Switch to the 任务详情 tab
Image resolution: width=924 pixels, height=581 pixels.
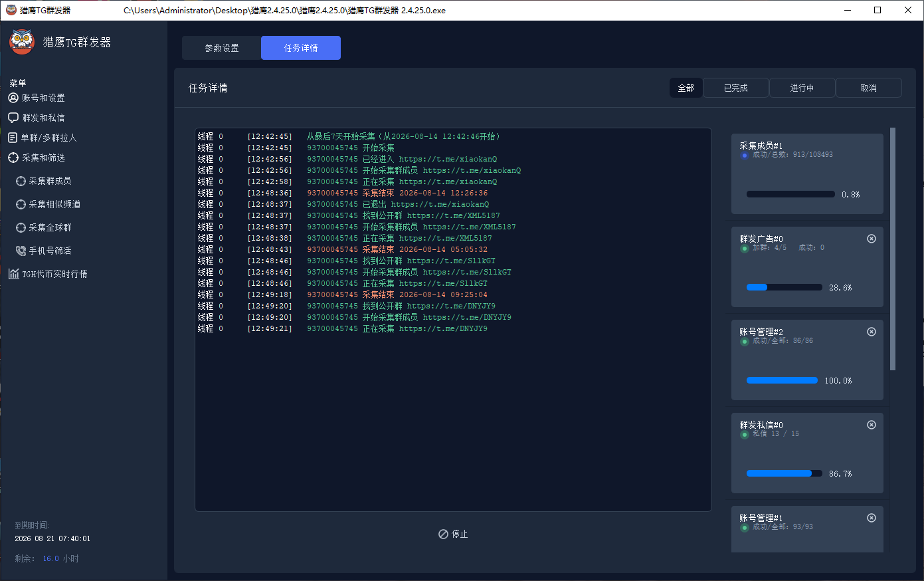[x=301, y=48]
